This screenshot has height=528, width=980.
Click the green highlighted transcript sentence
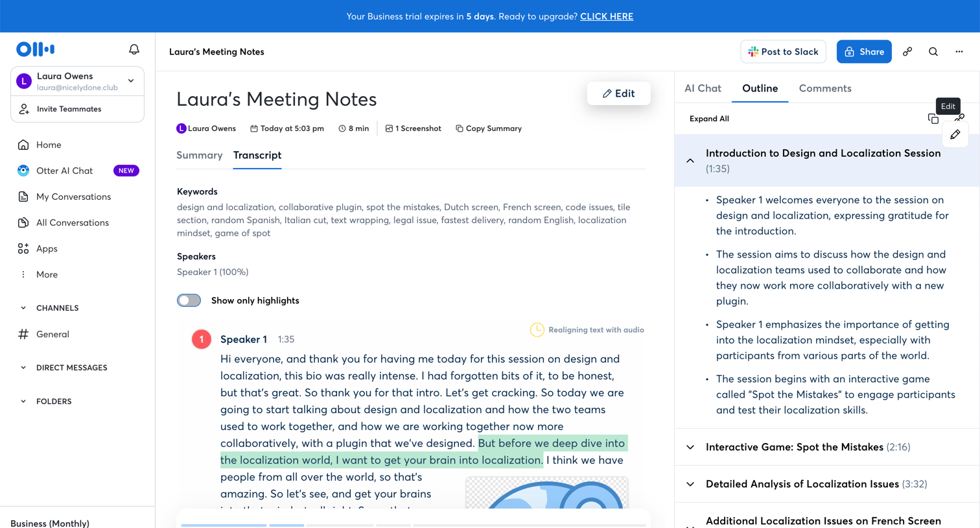tap(423, 451)
